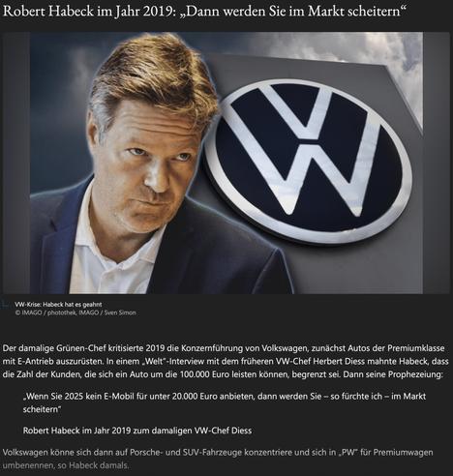The width and height of the screenshot is (453, 476).
Task: Click the '100.000 Euro' figure in the text
Action: [200, 374]
